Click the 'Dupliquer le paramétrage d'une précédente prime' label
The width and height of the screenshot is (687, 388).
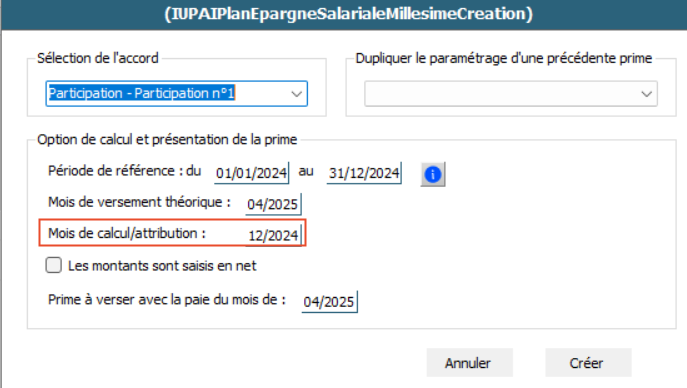(504, 58)
